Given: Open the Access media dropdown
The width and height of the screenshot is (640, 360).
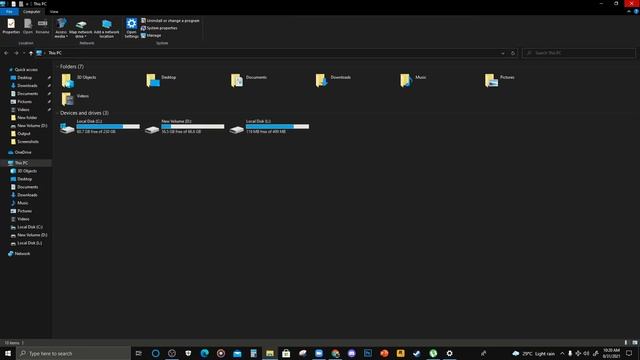Looking at the screenshot, I should click(61, 28).
